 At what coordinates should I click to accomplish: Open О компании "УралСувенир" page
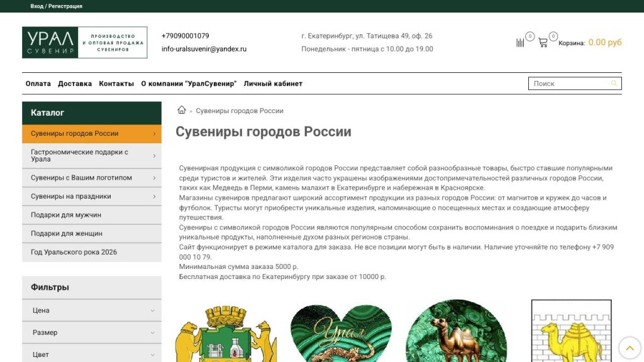click(x=189, y=84)
